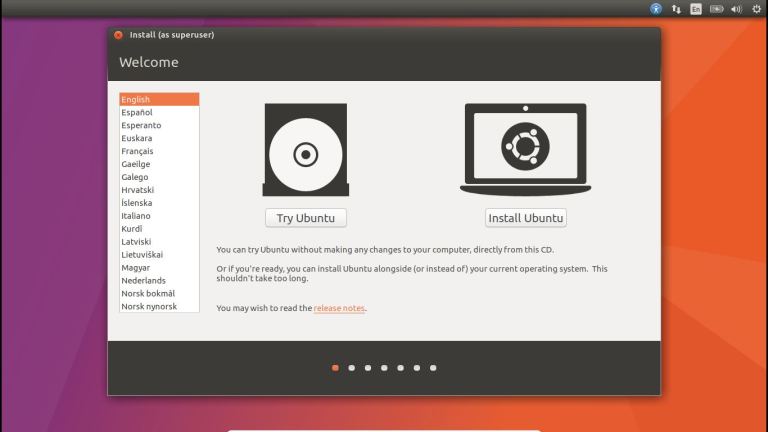Choose Esperanto from the language list
This screenshot has width=768, height=432.
pyautogui.click(x=159, y=125)
